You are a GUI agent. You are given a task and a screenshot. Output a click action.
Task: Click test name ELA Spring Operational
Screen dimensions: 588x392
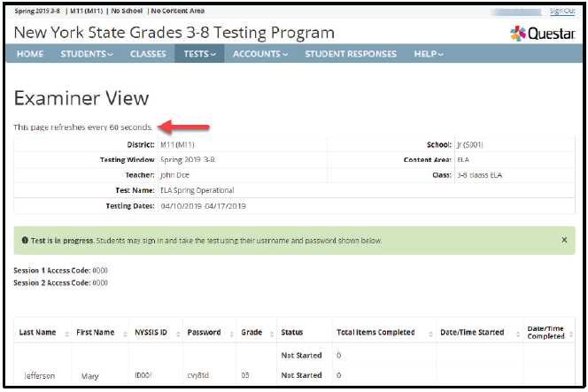(197, 190)
